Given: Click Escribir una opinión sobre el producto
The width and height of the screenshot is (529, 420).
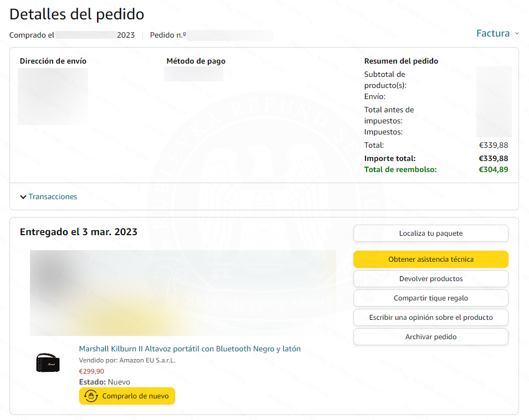Looking at the screenshot, I should pos(431,317).
